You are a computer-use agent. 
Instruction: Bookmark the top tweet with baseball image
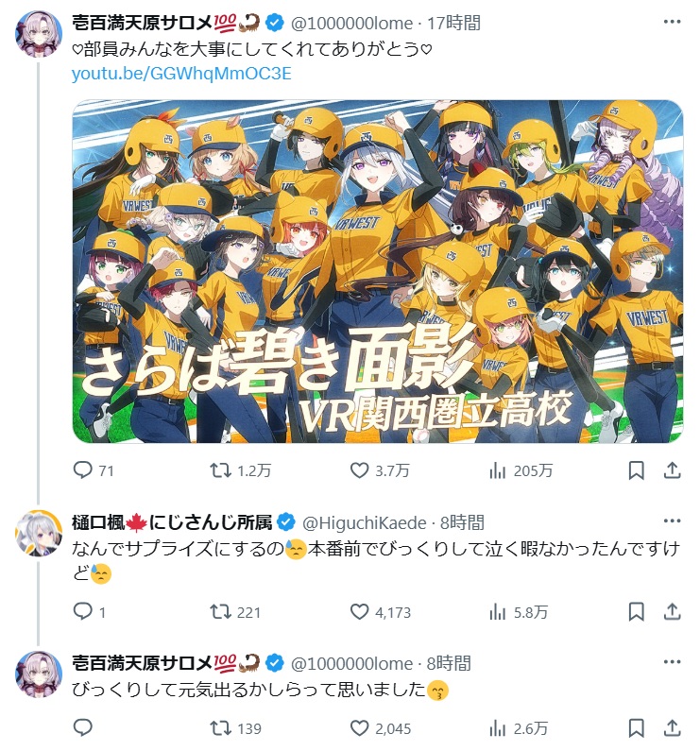coord(636,469)
